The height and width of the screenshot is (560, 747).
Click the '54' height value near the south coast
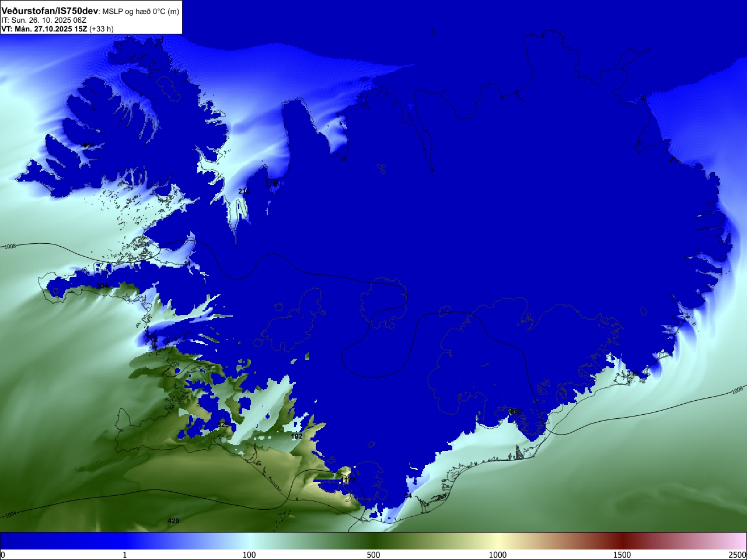pyautogui.click(x=408, y=496)
